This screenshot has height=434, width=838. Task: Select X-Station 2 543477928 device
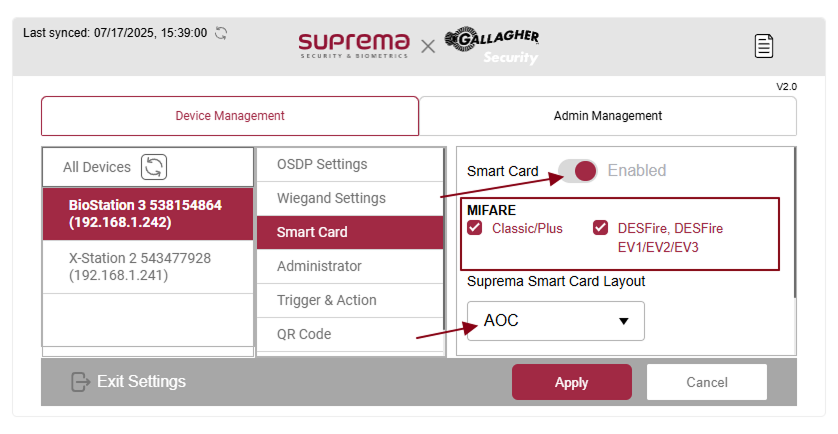[148, 266]
